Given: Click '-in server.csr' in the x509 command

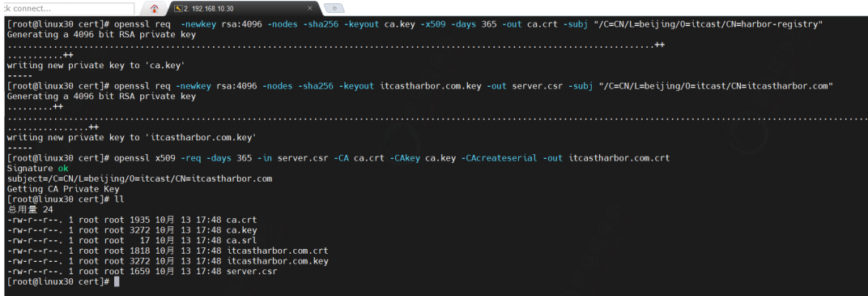Looking at the screenshot, I should pyautogui.click(x=293, y=158).
